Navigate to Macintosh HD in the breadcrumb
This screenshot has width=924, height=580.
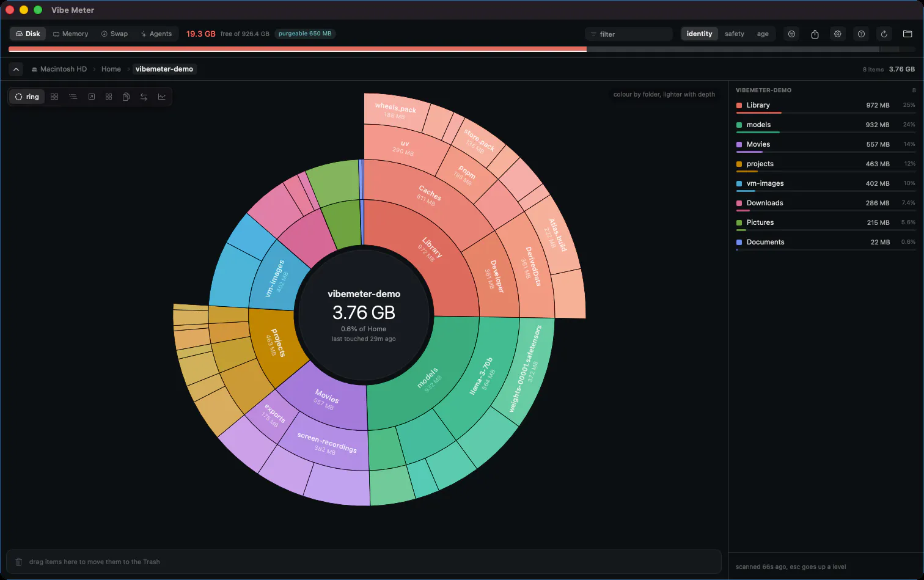(x=59, y=69)
